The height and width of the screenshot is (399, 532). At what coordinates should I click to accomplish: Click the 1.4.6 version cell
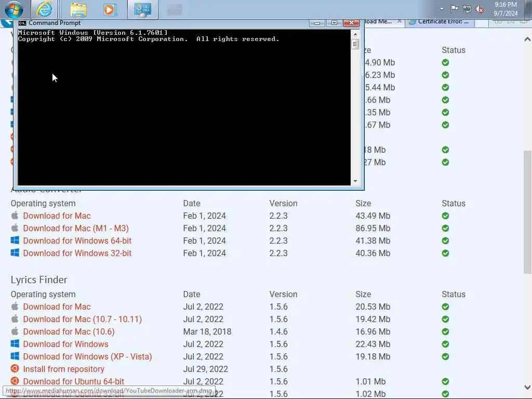click(x=278, y=332)
